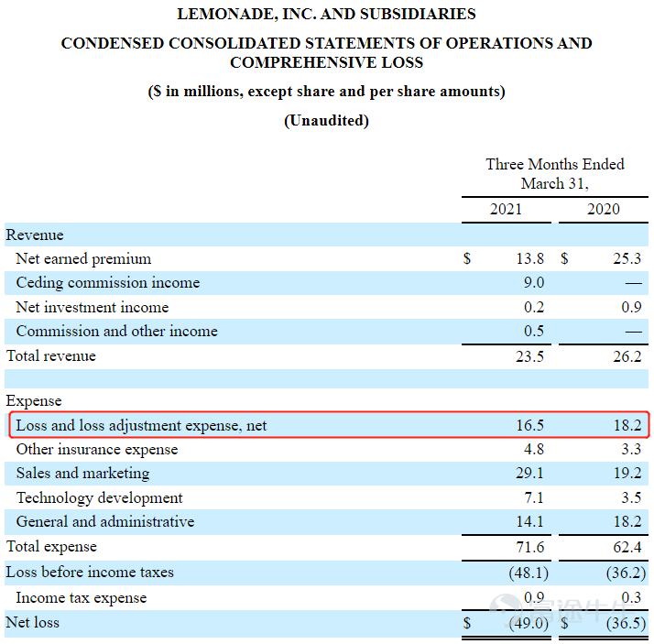Click the 'Revenue' section label

coord(35,235)
